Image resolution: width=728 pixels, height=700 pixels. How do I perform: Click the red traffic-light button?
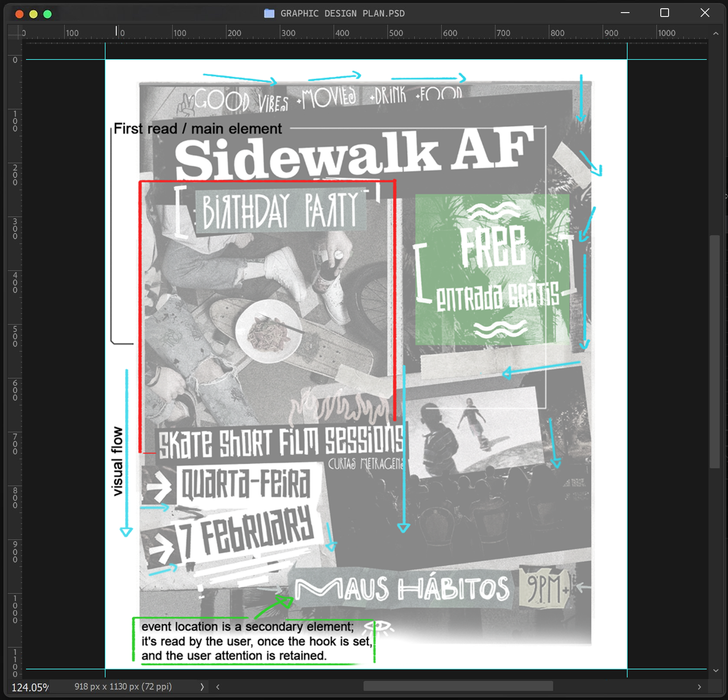pos(19,14)
